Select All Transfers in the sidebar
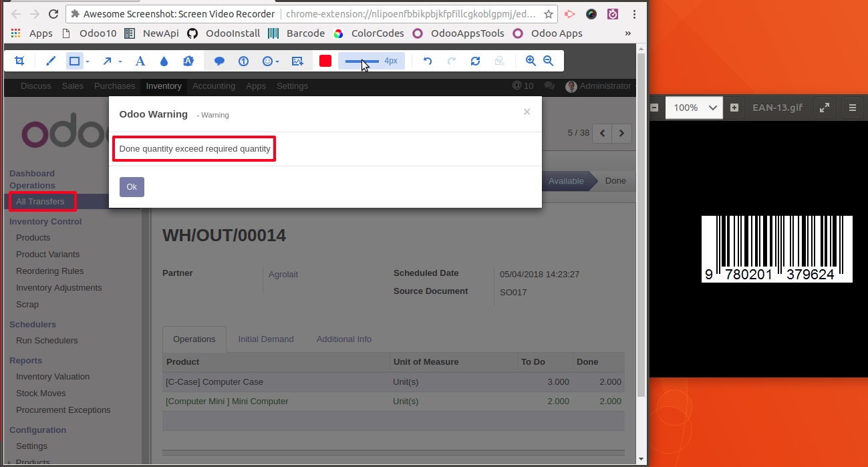 pyautogui.click(x=41, y=201)
